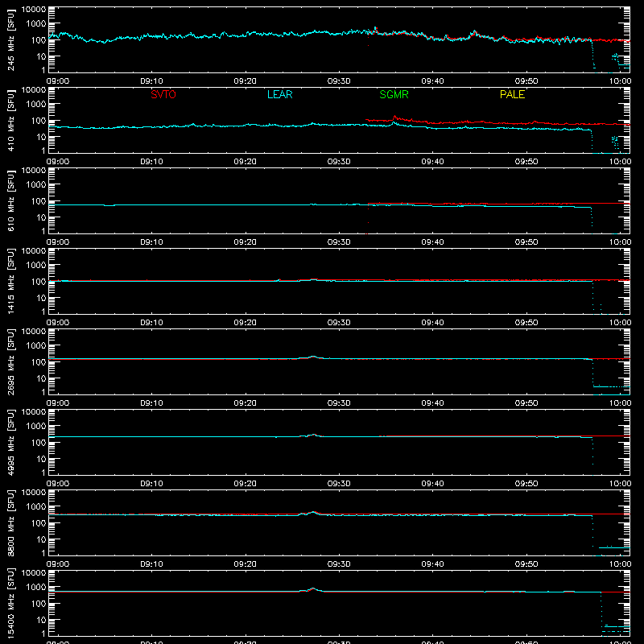Image resolution: width=644 pixels, height=644 pixels.
Task: Click the 10 tick on 1415 MHz axis
Action: pyautogui.click(x=41, y=298)
